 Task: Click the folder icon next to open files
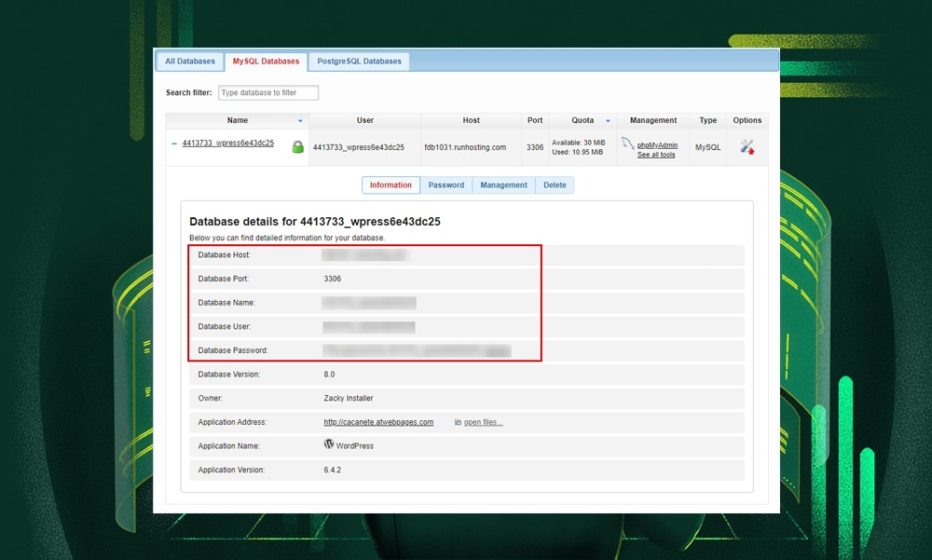(458, 421)
